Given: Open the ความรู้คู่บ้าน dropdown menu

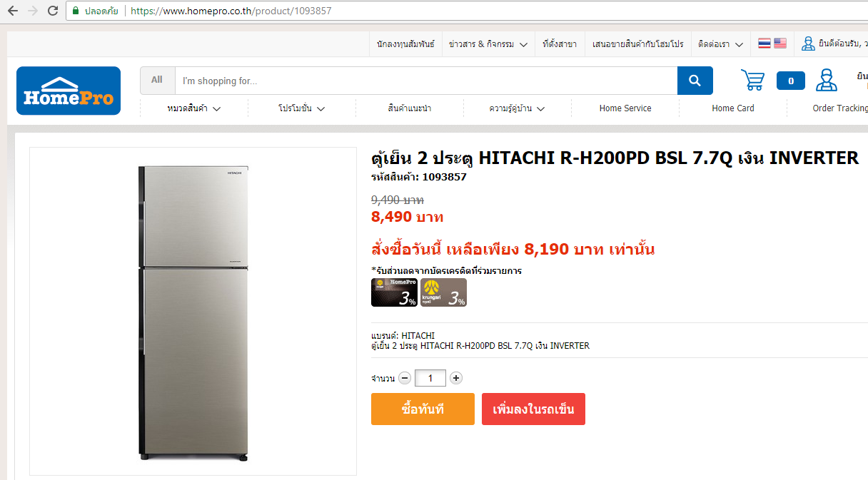Looking at the screenshot, I should coord(518,108).
